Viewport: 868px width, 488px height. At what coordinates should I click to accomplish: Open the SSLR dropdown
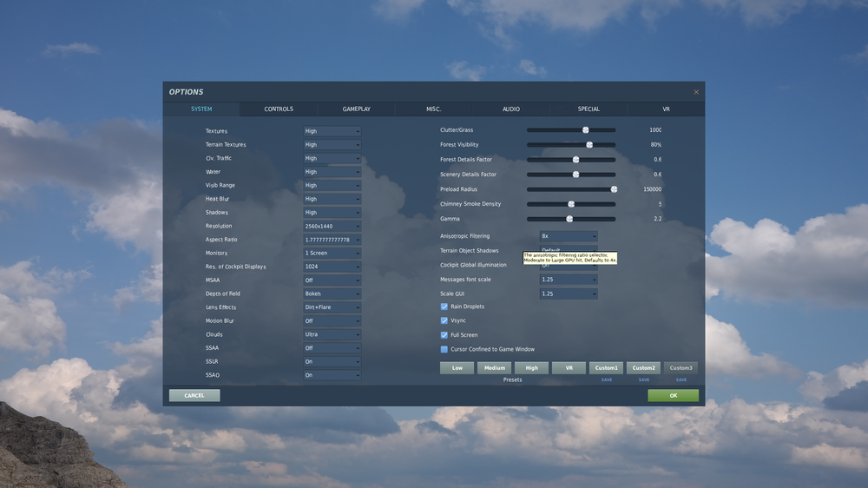[x=332, y=362]
